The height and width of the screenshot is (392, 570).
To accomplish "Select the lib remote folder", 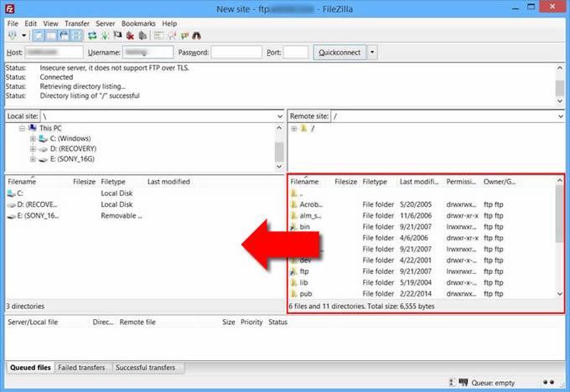I will click(x=299, y=282).
